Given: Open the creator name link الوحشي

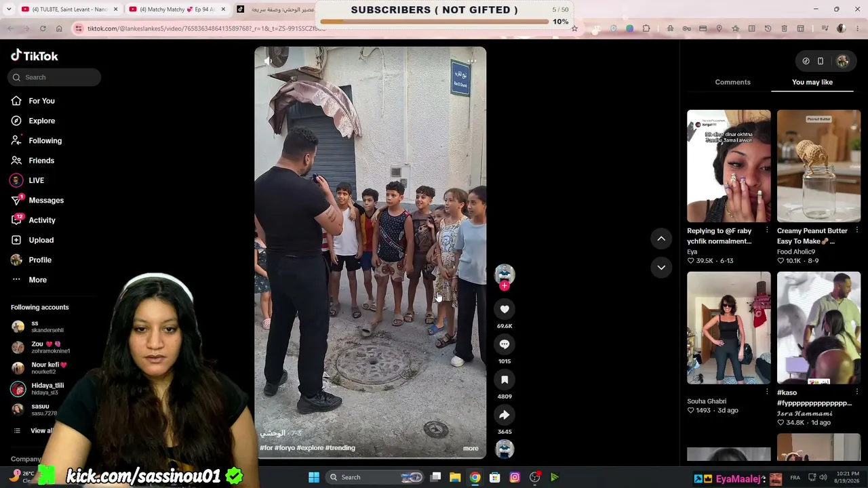Looking at the screenshot, I should (x=273, y=433).
